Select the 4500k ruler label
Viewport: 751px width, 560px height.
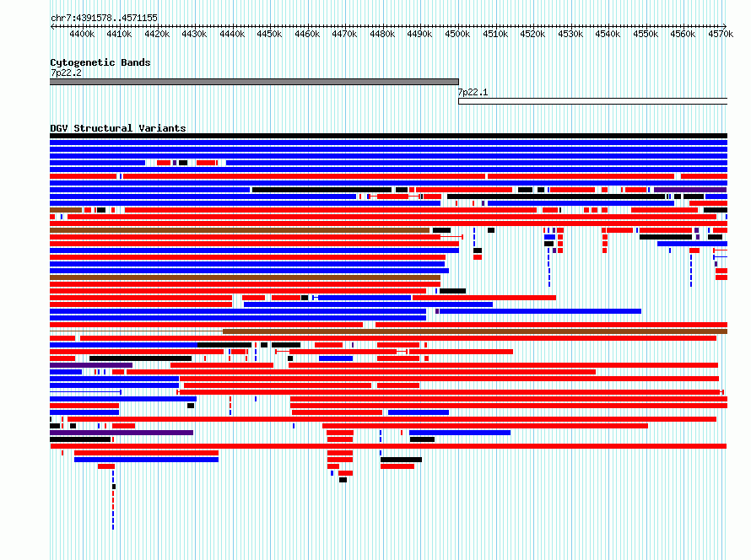pyautogui.click(x=458, y=34)
